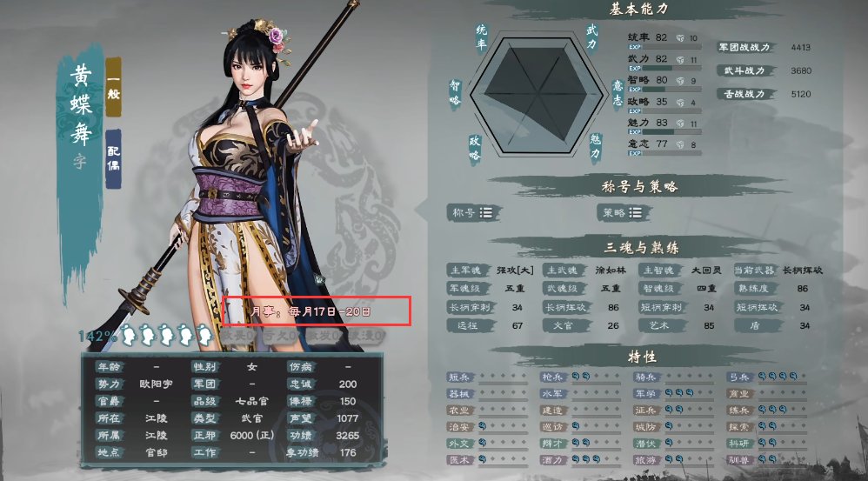This screenshot has width=868, height=481.
Task: Click the 当前武器 label
Action: pos(754,271)
